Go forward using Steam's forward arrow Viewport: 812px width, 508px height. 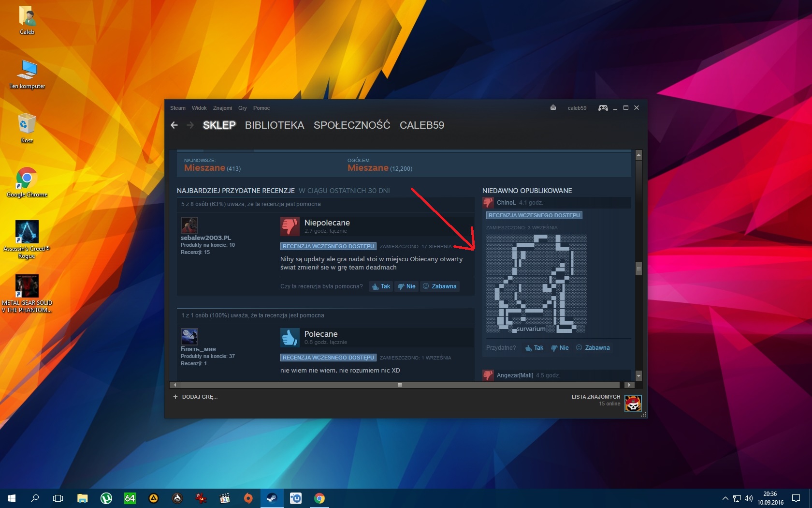[x=190, y=125]
